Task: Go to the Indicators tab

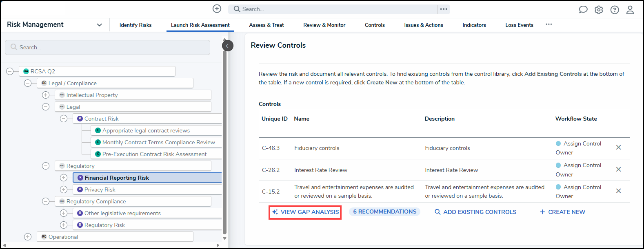Action: coord(474,25)
